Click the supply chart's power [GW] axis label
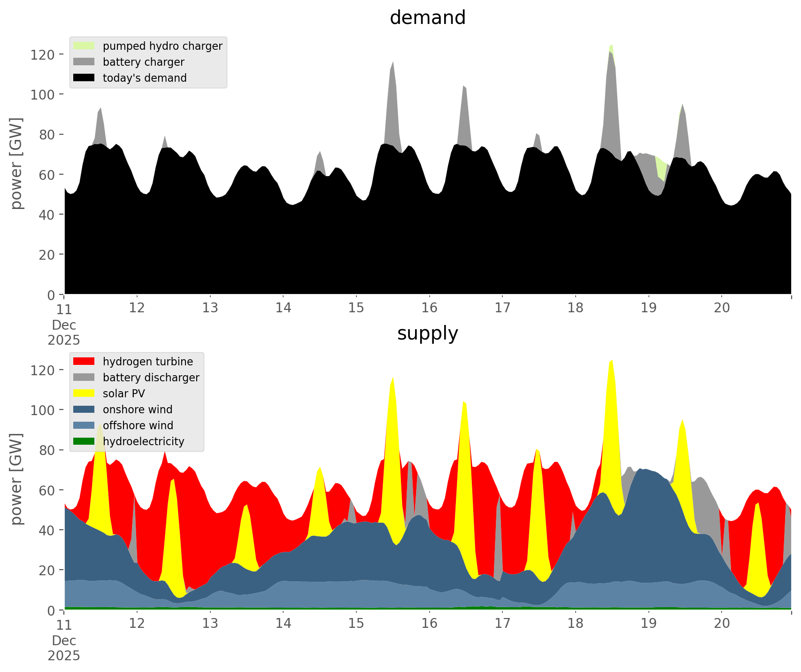 (x=16, y=479)
